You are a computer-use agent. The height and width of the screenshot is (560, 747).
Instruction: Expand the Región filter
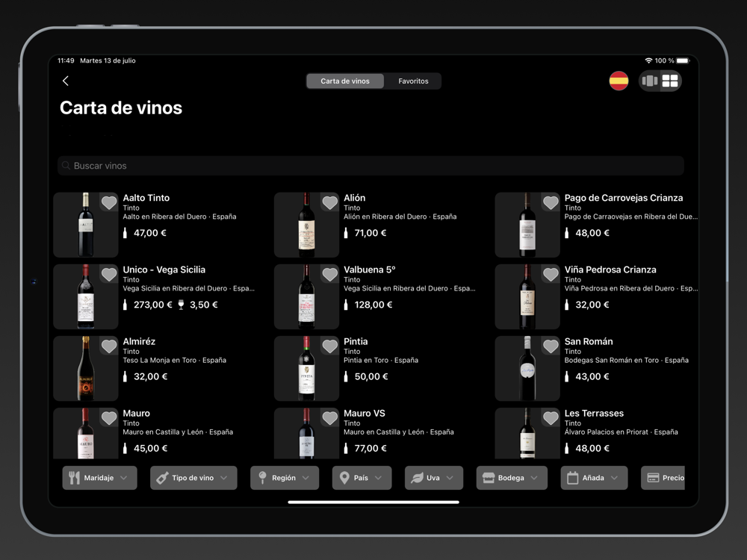(285, 478)
